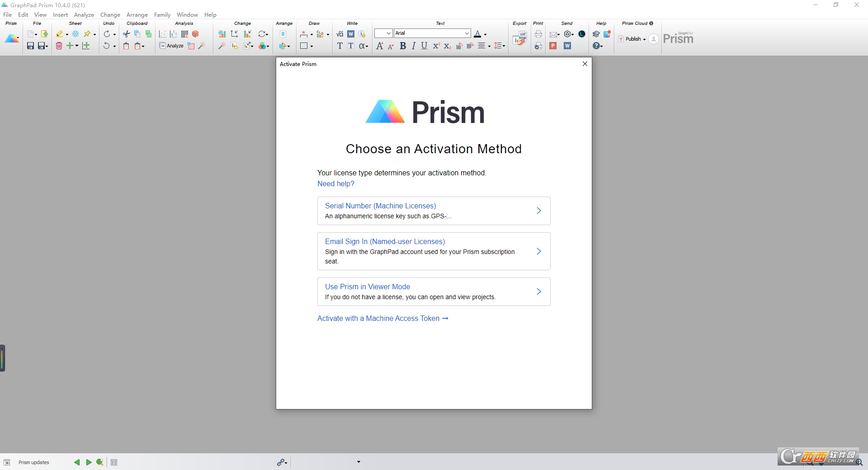Choose Email Sign In (Named-user Licenses) option
The image size is (868, 470).
(434, 251)
